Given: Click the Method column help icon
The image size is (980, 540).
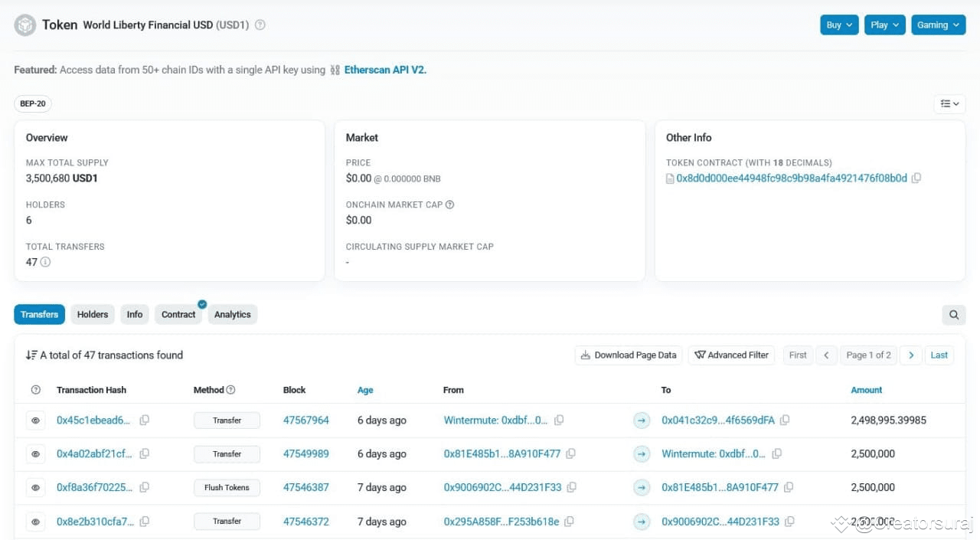Looking at the screenshot, I should [x=230, y=390].
